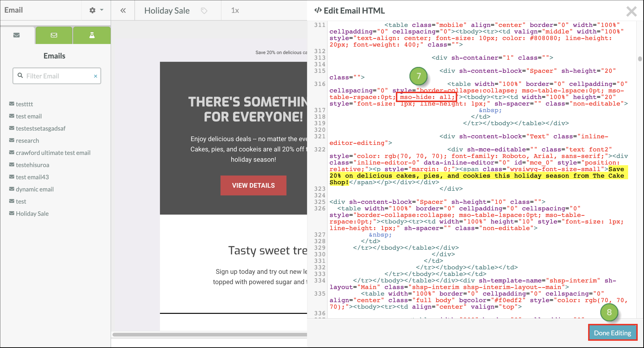This screenshot has height=348, width=644.
Task: Open the 'testestsetasgadsaf' email
Action: tap(40, 128)
